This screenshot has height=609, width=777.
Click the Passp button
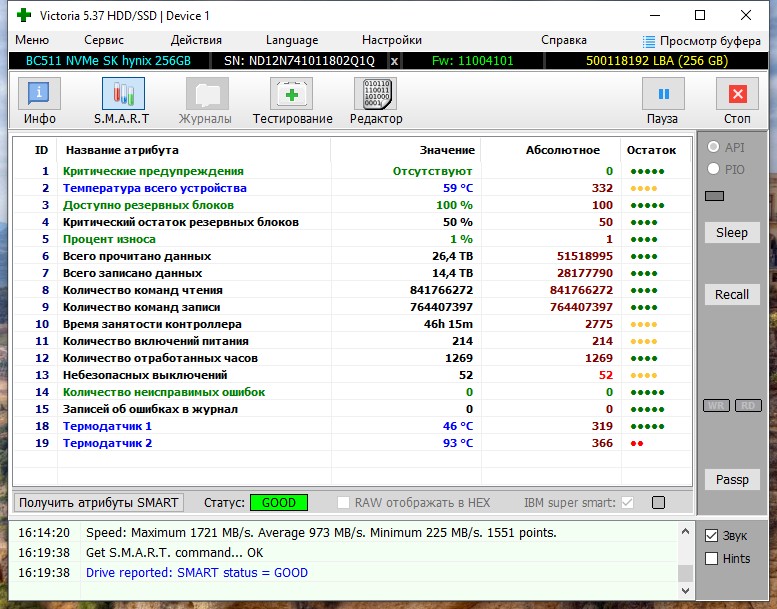732,480
